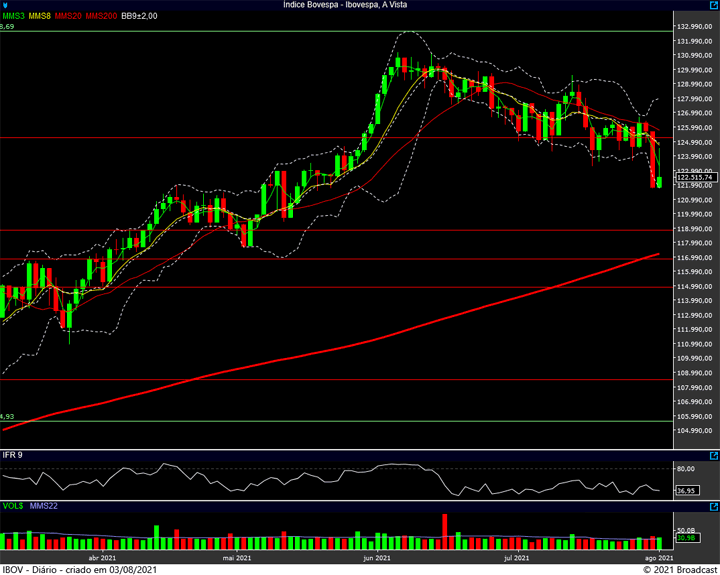720x575 pixels.
Task: Click the IFR value tag 36,95
Action: tap(687, 490)
